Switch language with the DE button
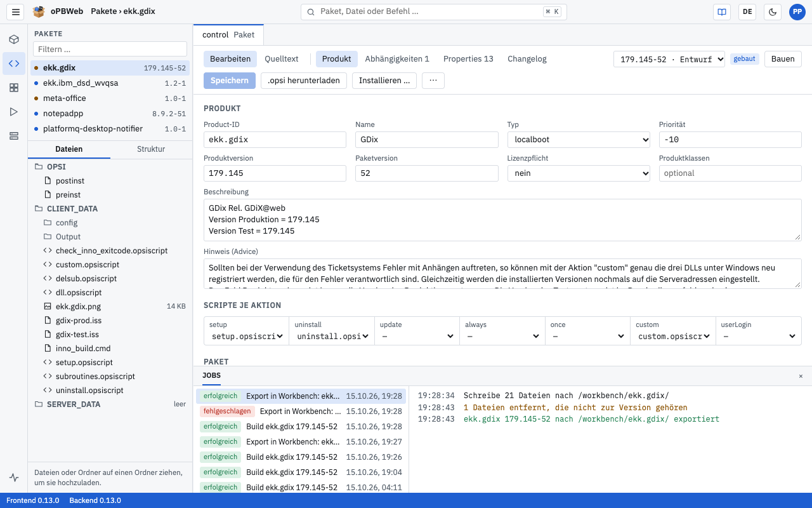The height and width of the screenshot is (508, 812). 747,11
